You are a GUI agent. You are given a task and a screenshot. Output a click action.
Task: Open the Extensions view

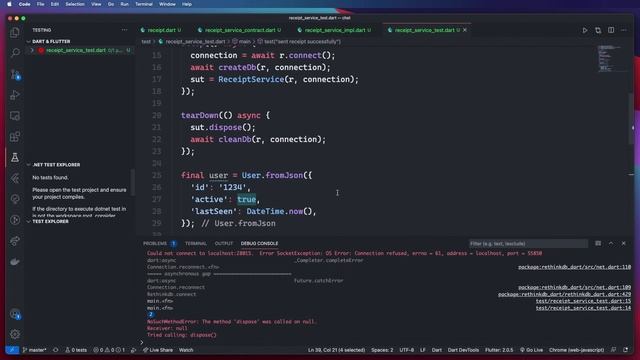point(15,137)
